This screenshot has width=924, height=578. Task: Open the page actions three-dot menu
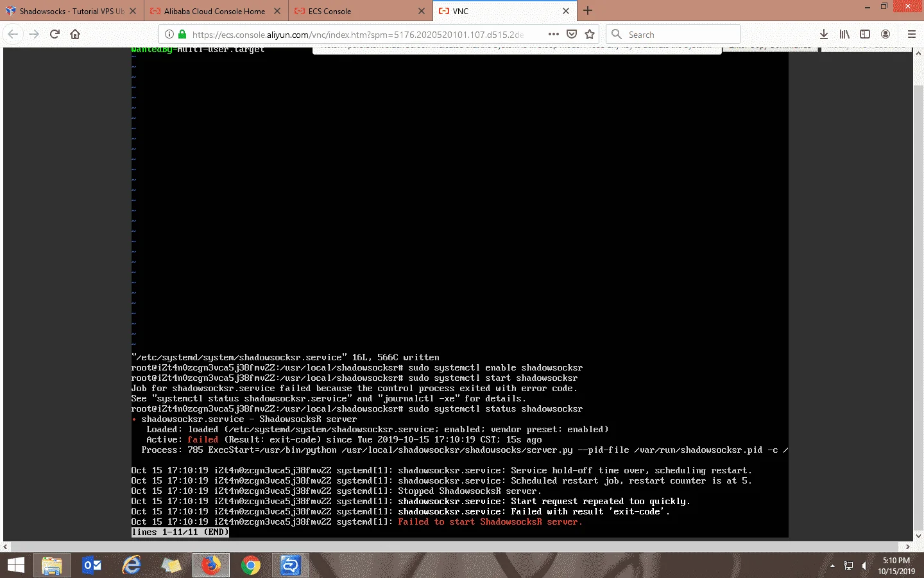[x=553, y=34]
